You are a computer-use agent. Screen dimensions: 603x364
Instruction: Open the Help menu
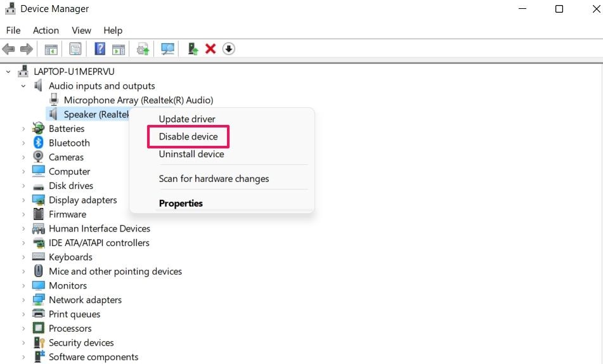click(x=113, y=30)
